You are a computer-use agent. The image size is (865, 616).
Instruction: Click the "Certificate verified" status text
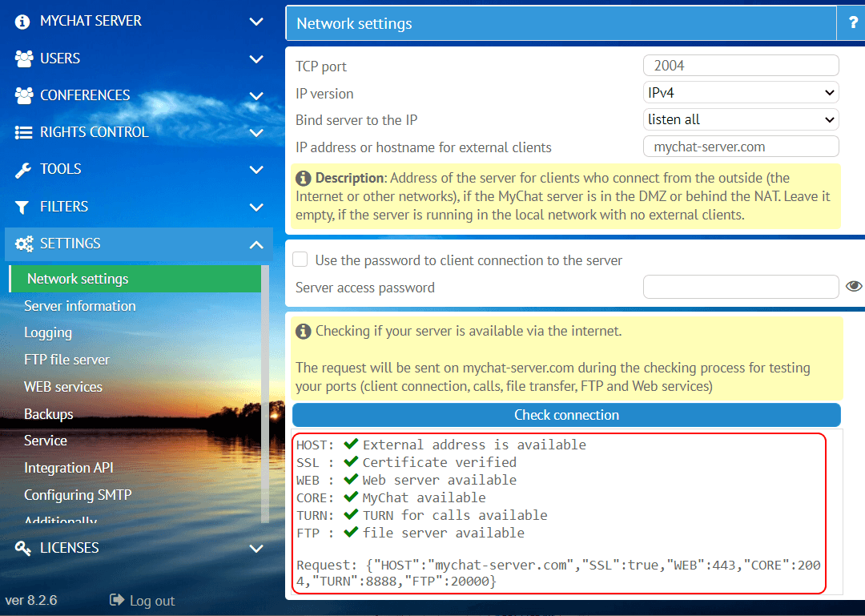coord(440,462)
